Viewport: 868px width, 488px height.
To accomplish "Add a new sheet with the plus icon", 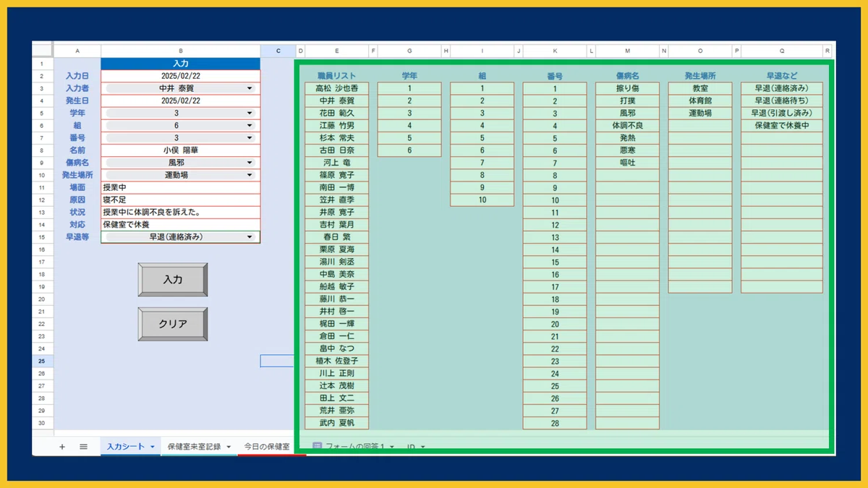I will pos(62,447).
